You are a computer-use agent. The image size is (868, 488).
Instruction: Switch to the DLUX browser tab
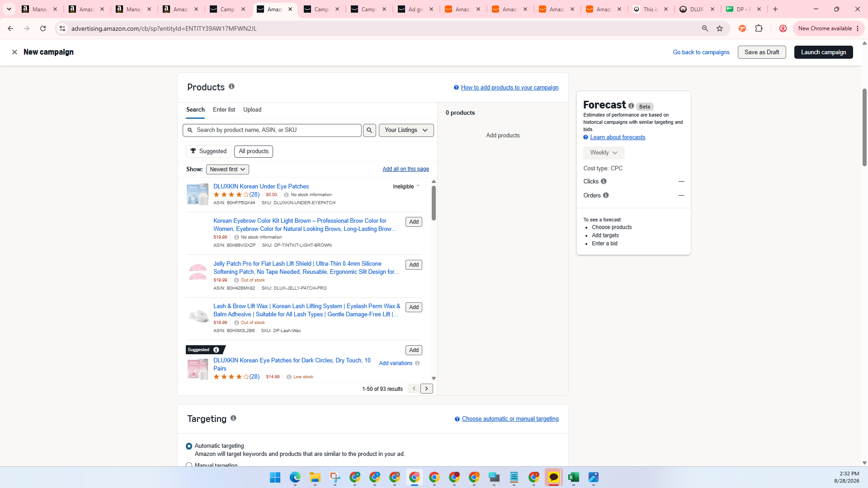(698, 9)
